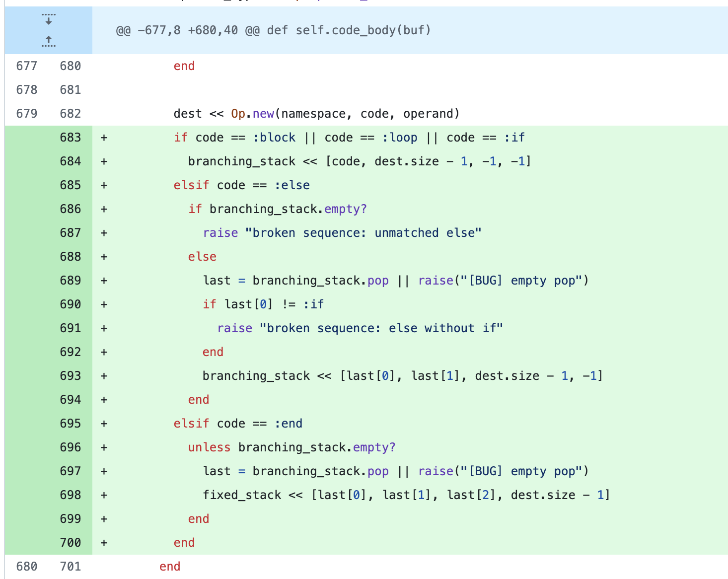Click the plus marker on line 684
Screen dimensions: 728x579
(104, 161)
